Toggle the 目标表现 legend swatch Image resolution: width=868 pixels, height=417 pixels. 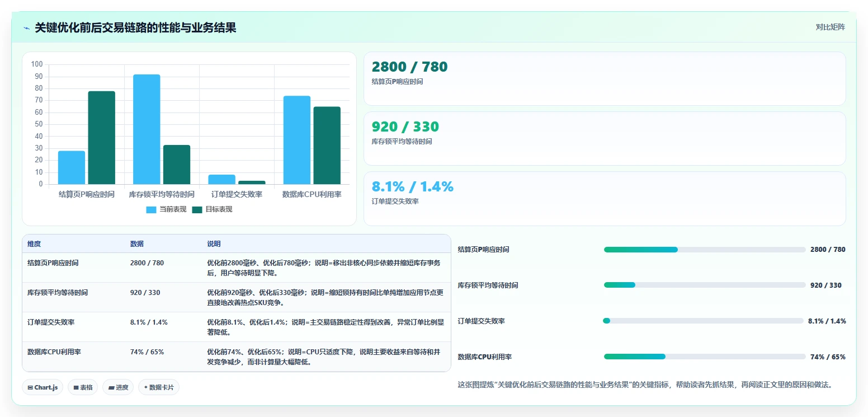click(197, 209)
